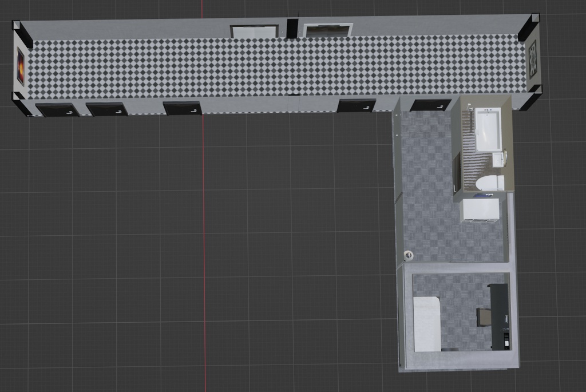The width and height of the screenshot is (586, 392).
Task: Select the black door just left of the carpeted room
Action: tap(357, 105)
